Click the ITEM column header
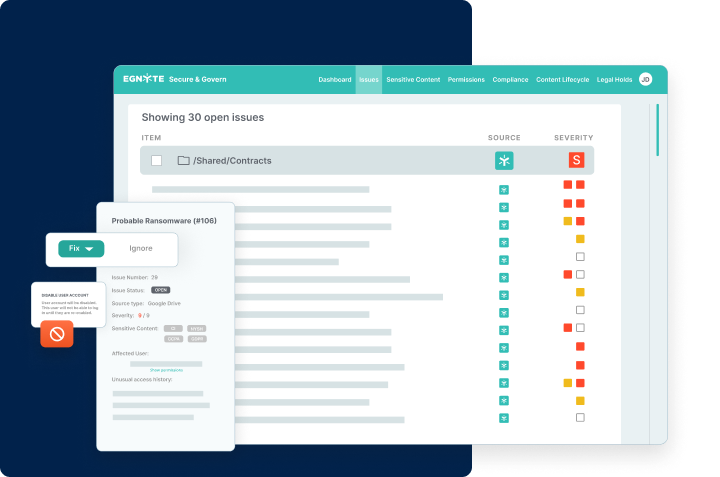720x477 pixels. tap(151, 138)
